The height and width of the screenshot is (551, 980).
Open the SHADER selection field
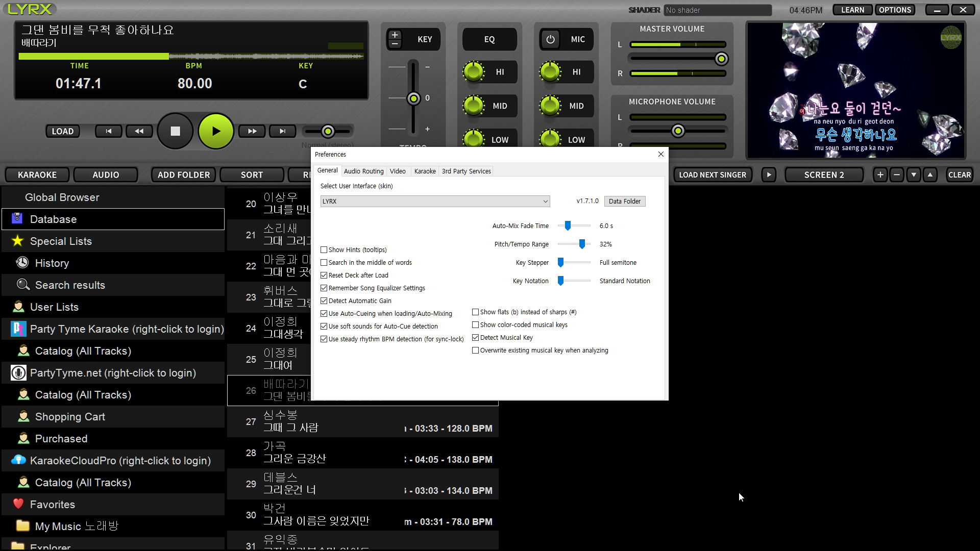click(718, 10)
